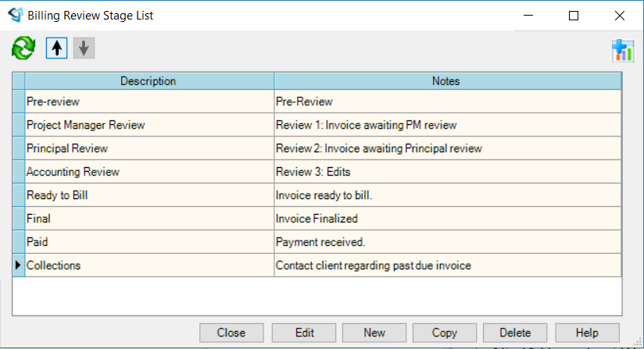Select the Ready to Bill row
This screenshot has height=349, width=644.
[x=317, y=195]
